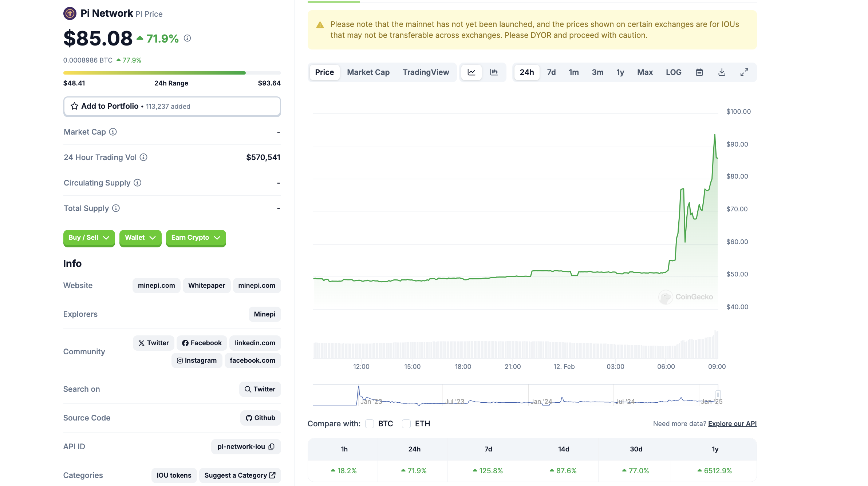Switch chart to candlestick view
Image resolution: width=868 pixels, height=486 pixels.
494,72
